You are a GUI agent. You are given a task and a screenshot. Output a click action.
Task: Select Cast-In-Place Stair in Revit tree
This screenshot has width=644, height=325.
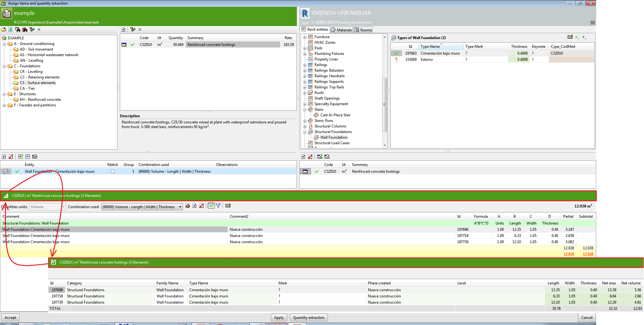point(335,115)
